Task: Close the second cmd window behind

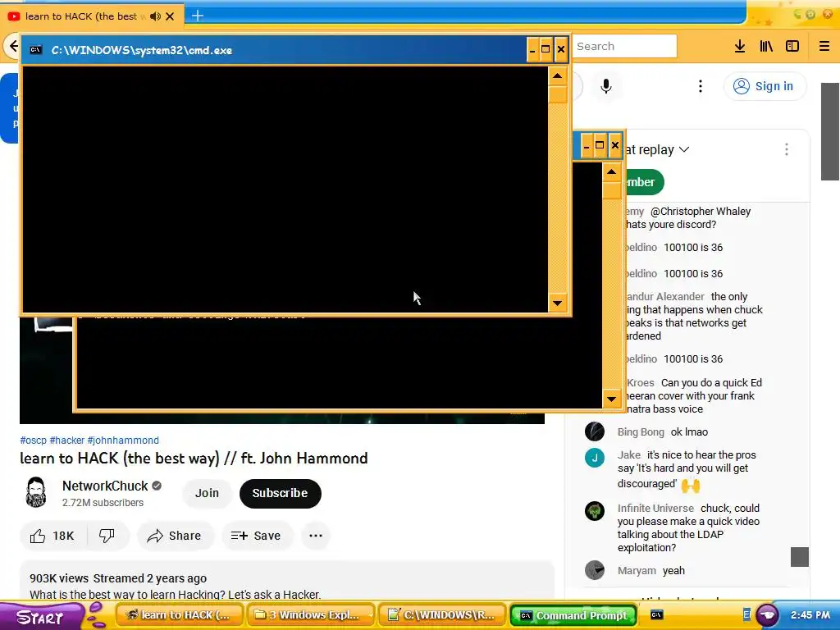Action: pos(615,146)
